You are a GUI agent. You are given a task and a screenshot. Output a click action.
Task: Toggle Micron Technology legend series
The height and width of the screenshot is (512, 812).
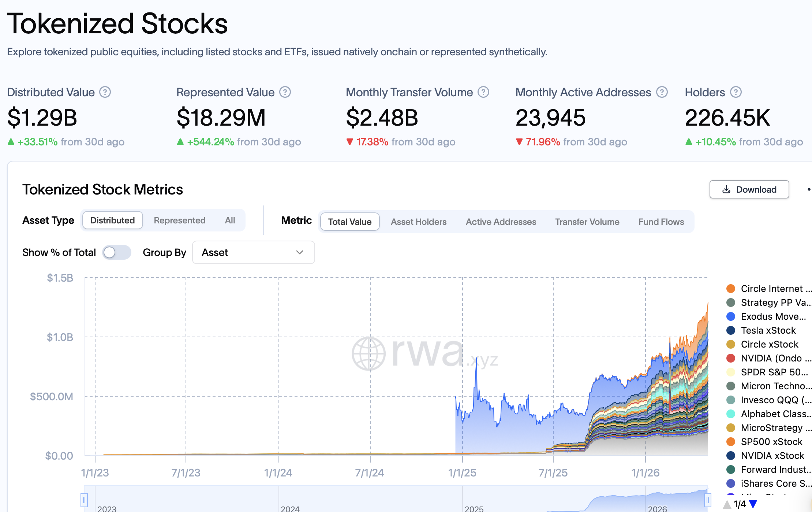[x=769, y=386]
